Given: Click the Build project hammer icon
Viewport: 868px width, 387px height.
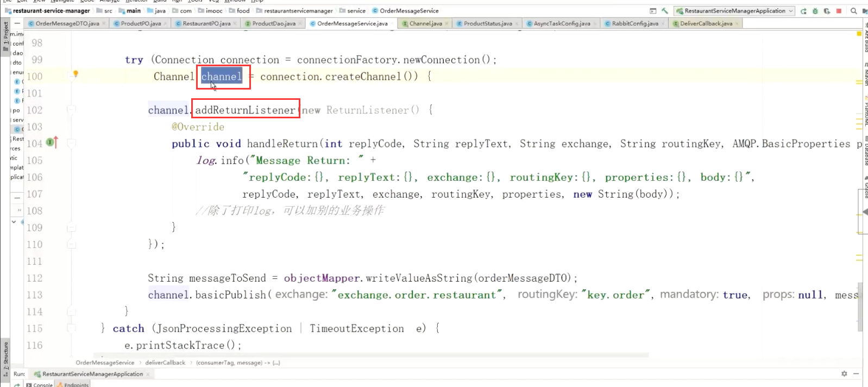Looking at the screenshot, I should pos(664,11).
